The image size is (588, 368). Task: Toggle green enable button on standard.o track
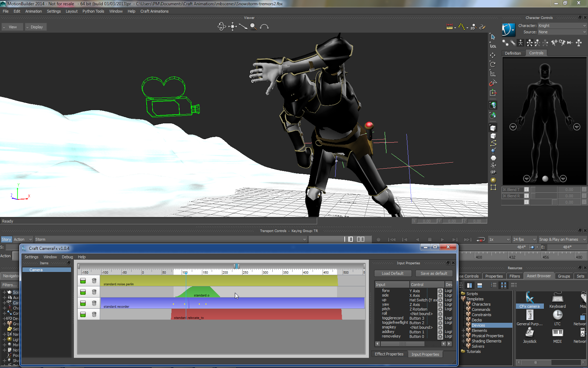pyautogui.click(x=83, y=292)
